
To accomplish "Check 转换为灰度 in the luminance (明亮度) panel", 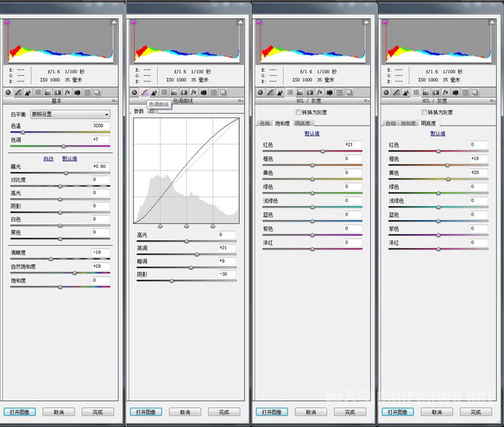I will tap(424, 112).
